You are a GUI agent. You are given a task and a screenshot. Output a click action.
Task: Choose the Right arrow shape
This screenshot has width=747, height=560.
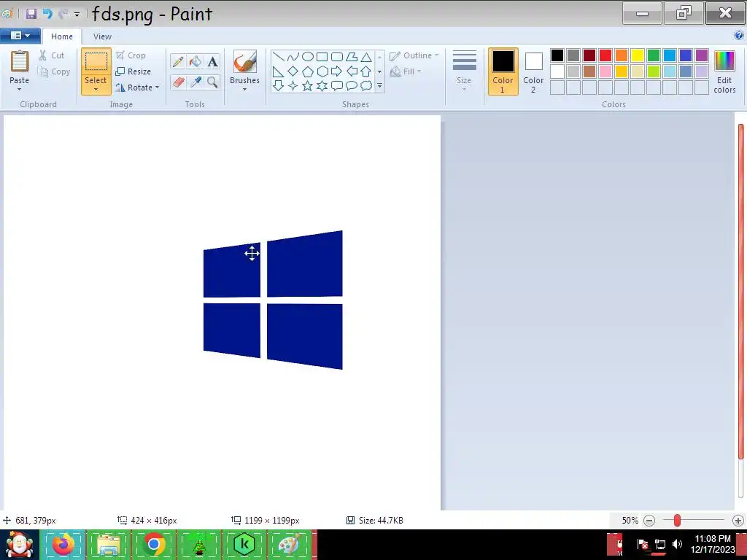(337, 71)
